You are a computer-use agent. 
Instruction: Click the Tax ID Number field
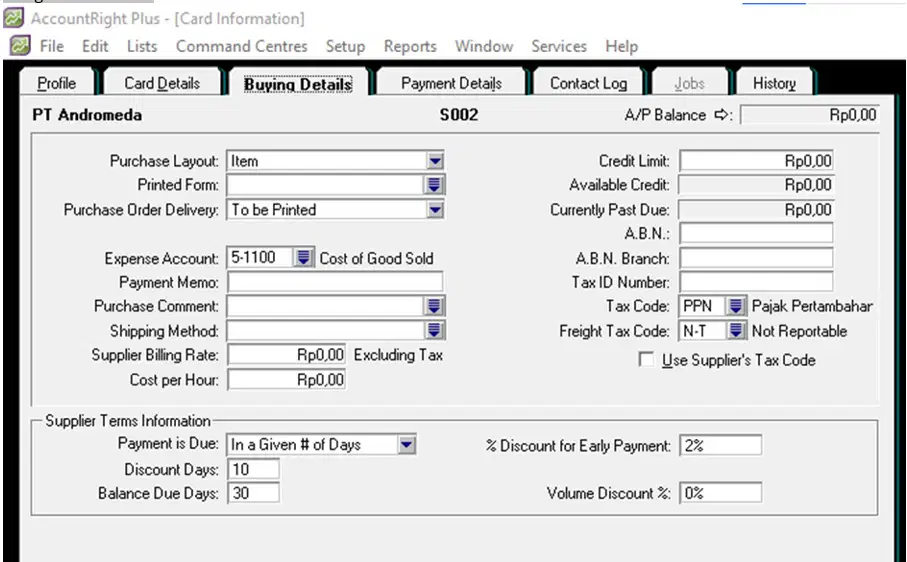756,282
